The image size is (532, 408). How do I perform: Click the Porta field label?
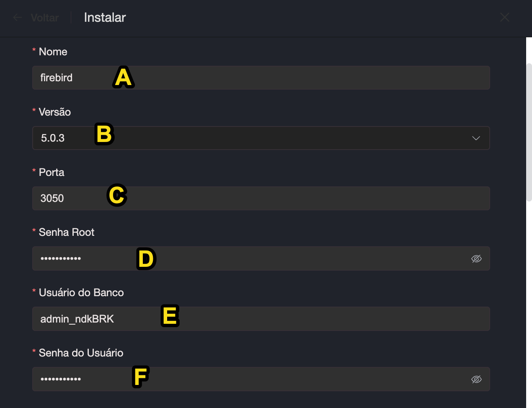click(x=52, y=173)
